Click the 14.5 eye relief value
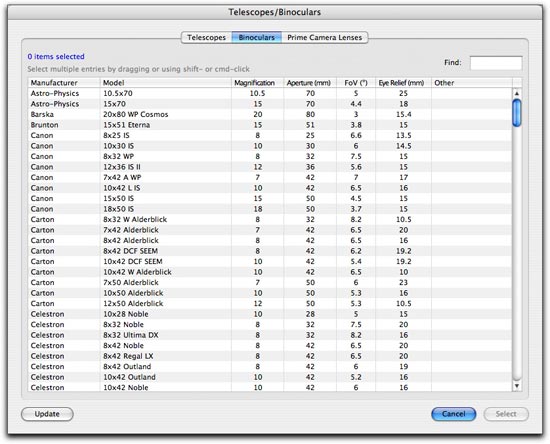The width and height of the screenshot is (550, 444). coord(404,146)
